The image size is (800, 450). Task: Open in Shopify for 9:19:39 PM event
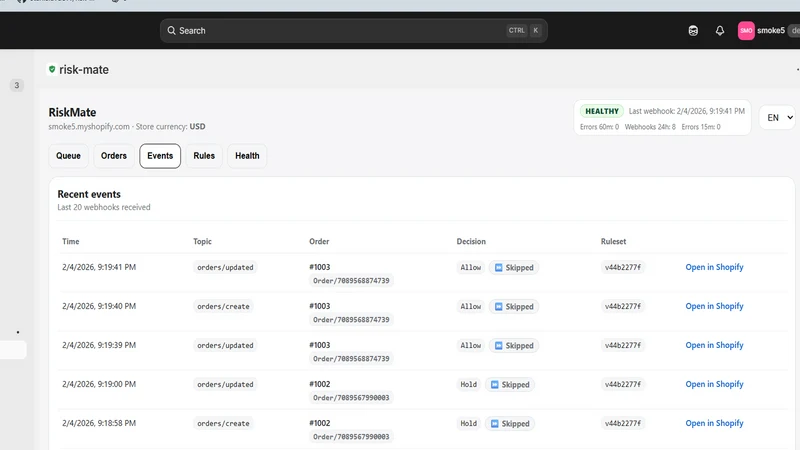714,345
